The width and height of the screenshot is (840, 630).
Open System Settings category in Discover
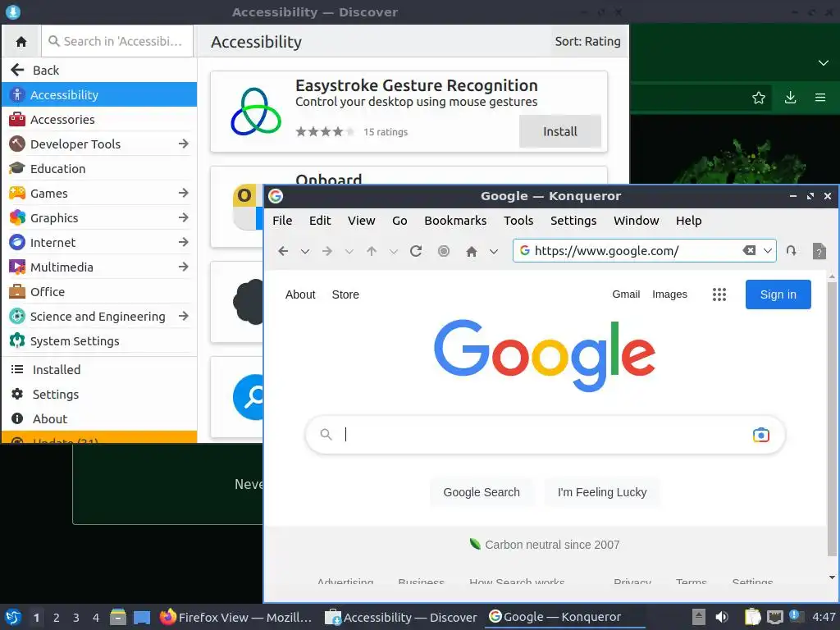click(x=99, y=341)
